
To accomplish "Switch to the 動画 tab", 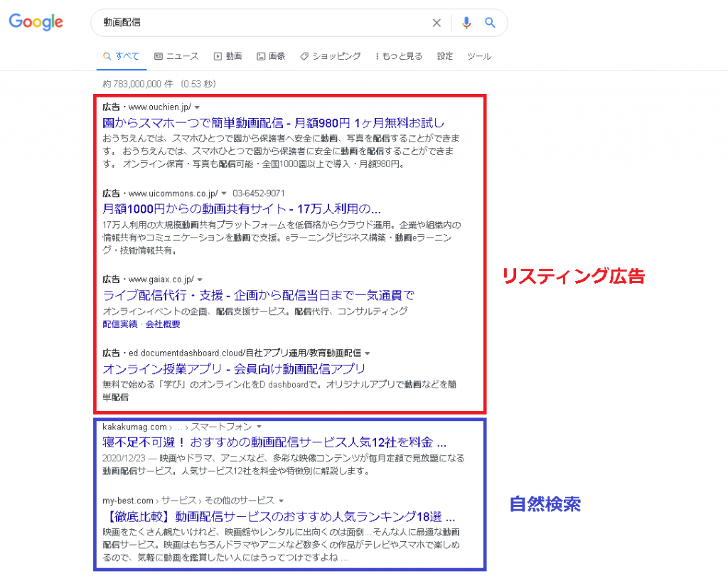I will [227, 56].
